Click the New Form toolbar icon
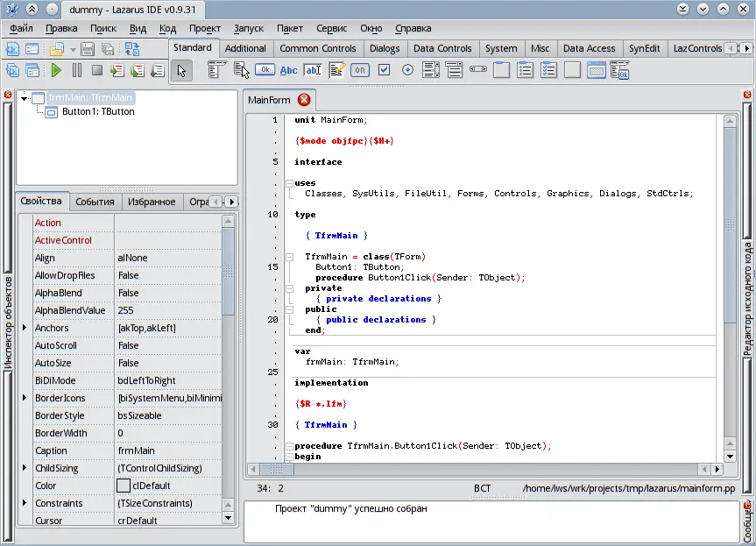756x546 pixels. pos(32,49)
